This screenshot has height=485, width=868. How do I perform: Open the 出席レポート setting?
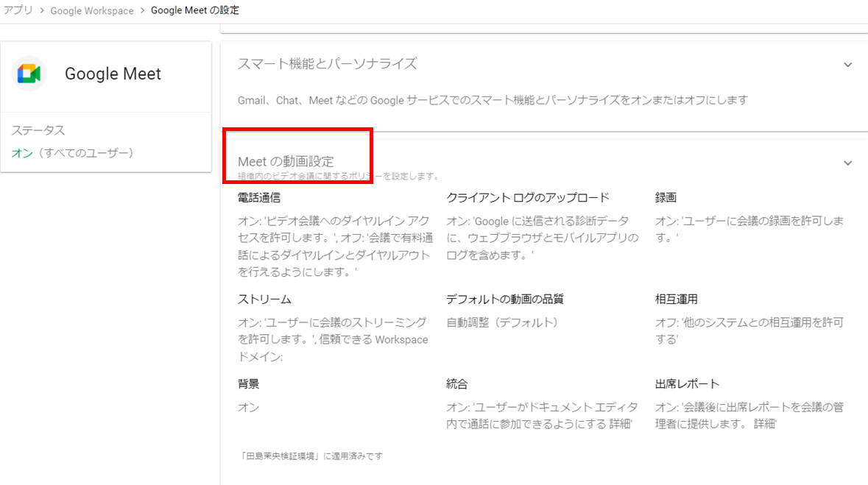(687, 384)
